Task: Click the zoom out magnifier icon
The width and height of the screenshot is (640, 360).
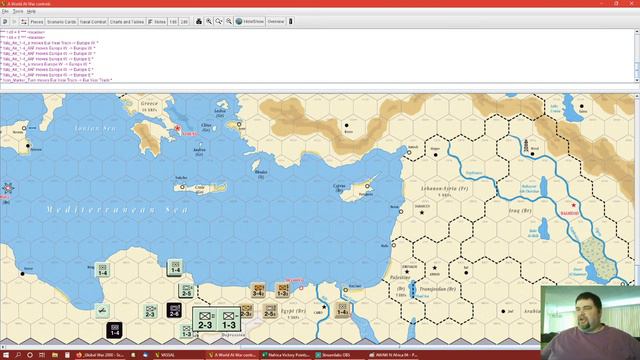Action: pos(229,22)
